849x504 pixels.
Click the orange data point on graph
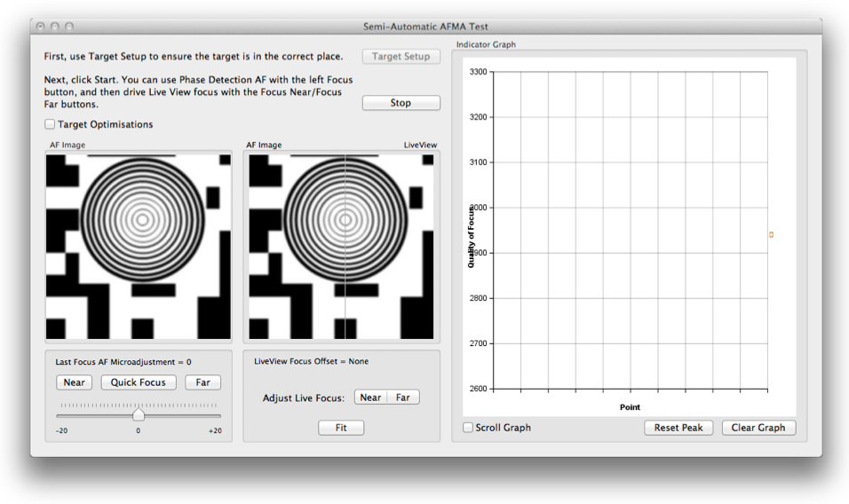[771, 235]
